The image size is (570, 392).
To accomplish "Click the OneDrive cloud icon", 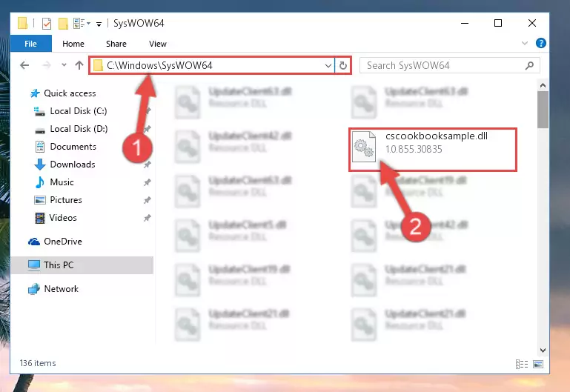I will 34,242.
